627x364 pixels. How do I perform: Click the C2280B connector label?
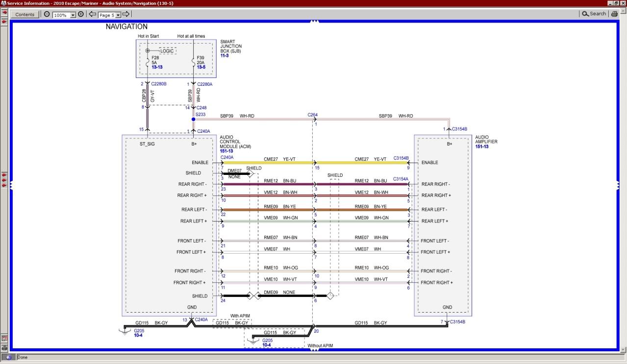coord(158,84)
